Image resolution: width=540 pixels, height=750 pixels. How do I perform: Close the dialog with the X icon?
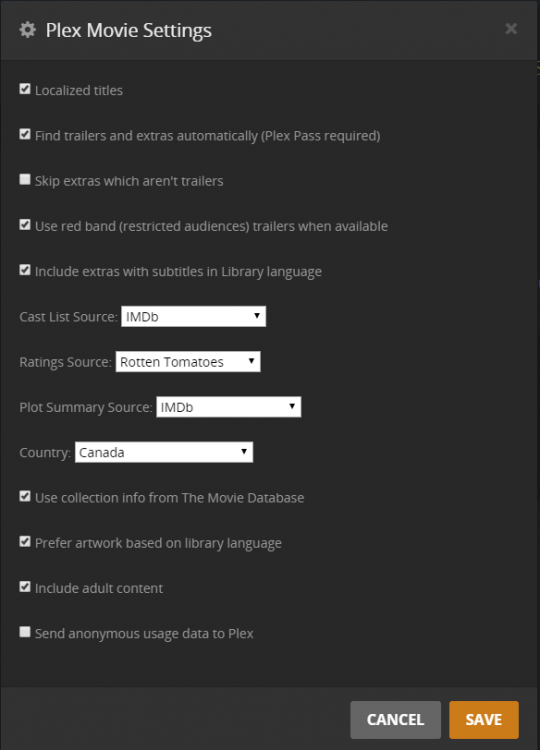coord(511,29)
